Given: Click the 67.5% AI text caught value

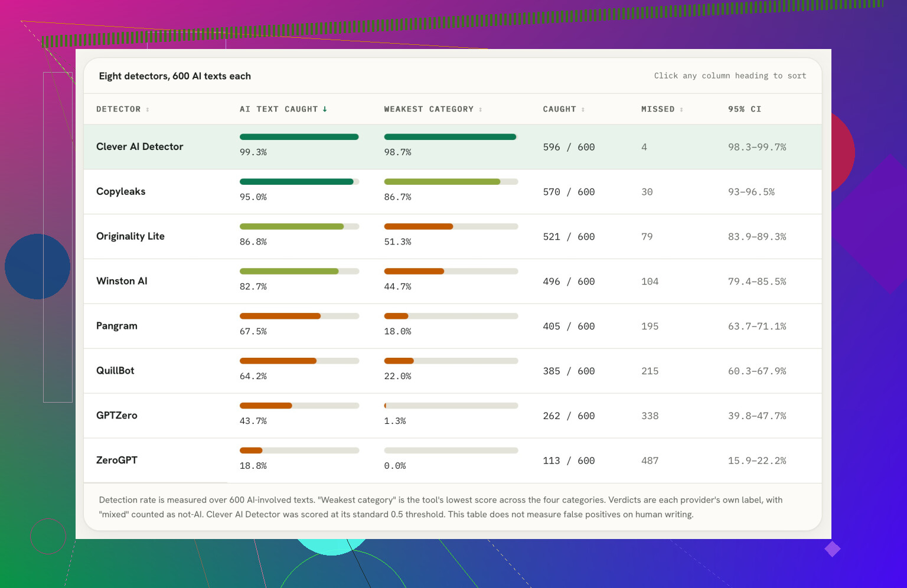Looking at the screenshot, I should coord(253,332).
